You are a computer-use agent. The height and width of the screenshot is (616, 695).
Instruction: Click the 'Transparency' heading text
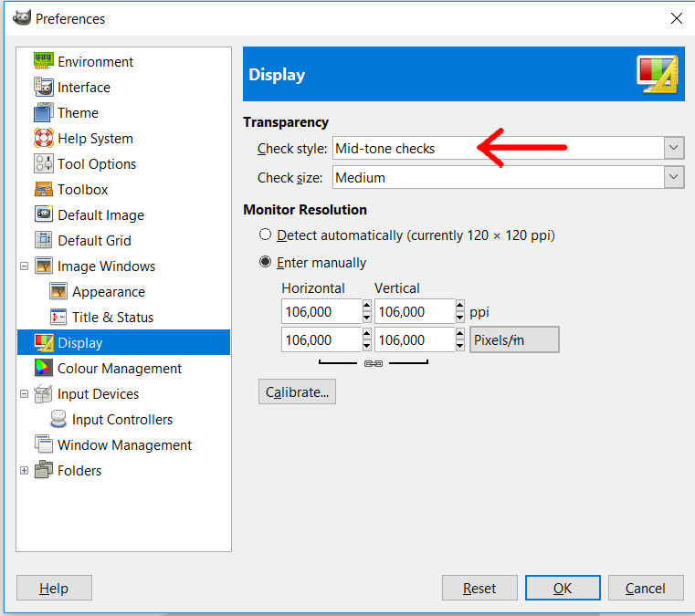pyautogui.click(x=286, y=122)
